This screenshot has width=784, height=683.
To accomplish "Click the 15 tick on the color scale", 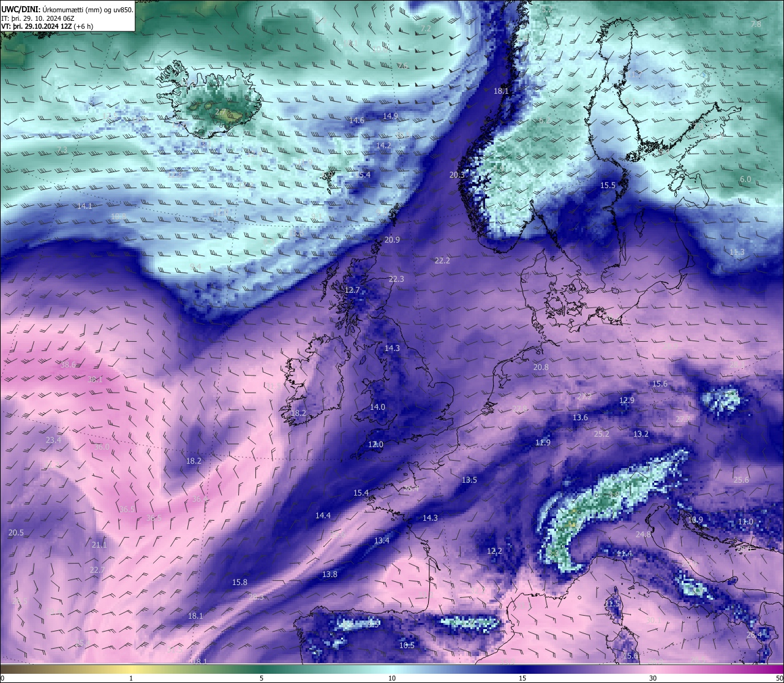I will 522,678.
